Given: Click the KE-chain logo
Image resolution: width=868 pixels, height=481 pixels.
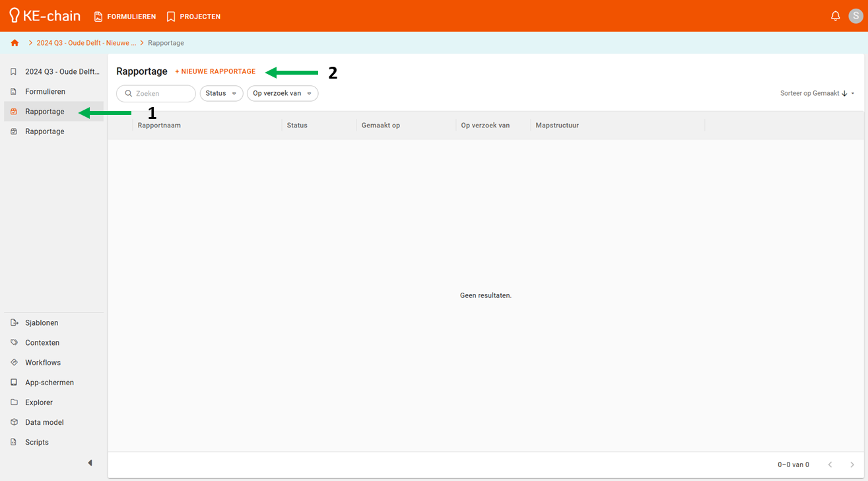Looking at the screenshot, I should coord(45,16).
